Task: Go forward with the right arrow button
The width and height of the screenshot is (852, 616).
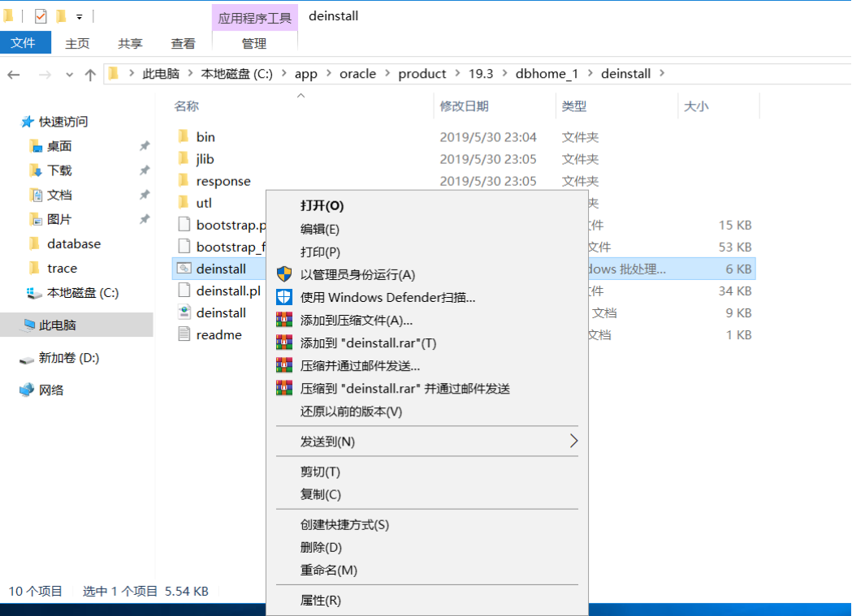Action: click(45, 75)
